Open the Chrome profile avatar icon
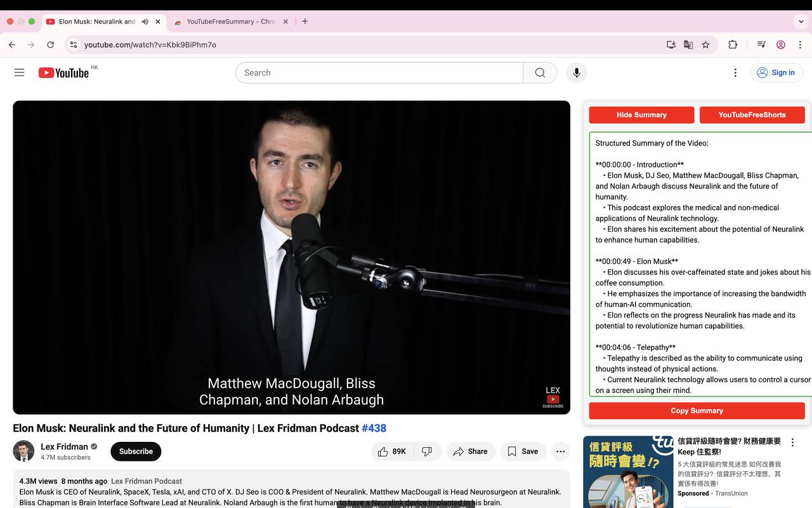The height and width of the screenshot is (508, 812). click(781, 44)
